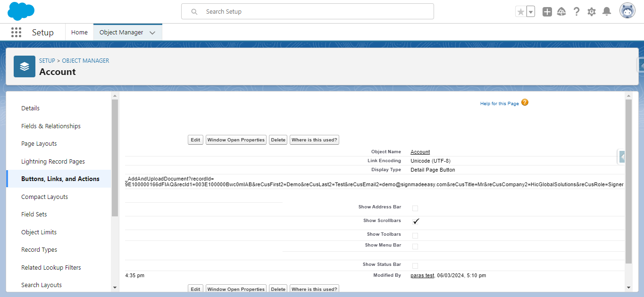Image resolution: width=644 pixels, height=297 pixels.
Task: Open Fields & Relationships in the sidebar
Action: click(51, 126)
